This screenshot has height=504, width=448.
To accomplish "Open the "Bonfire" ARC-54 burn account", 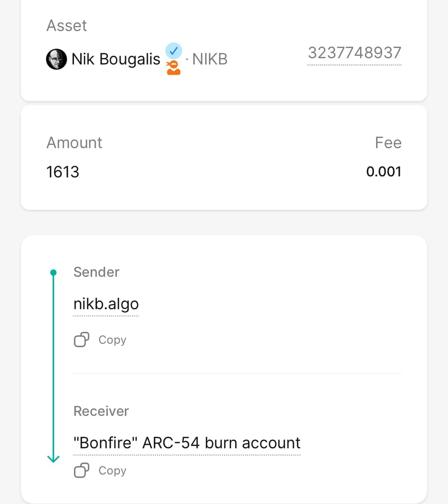I will click(x=187, y=443).
